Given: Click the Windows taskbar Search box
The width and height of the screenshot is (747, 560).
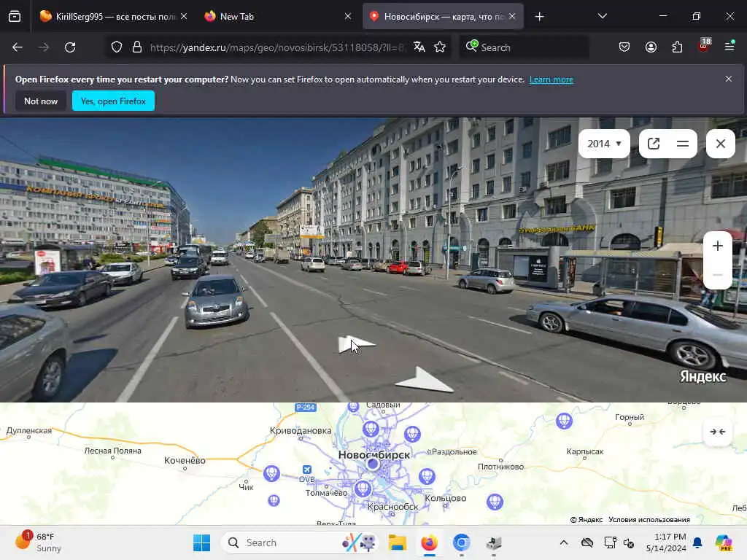Looking at the screenshot, I should [300, 542].
